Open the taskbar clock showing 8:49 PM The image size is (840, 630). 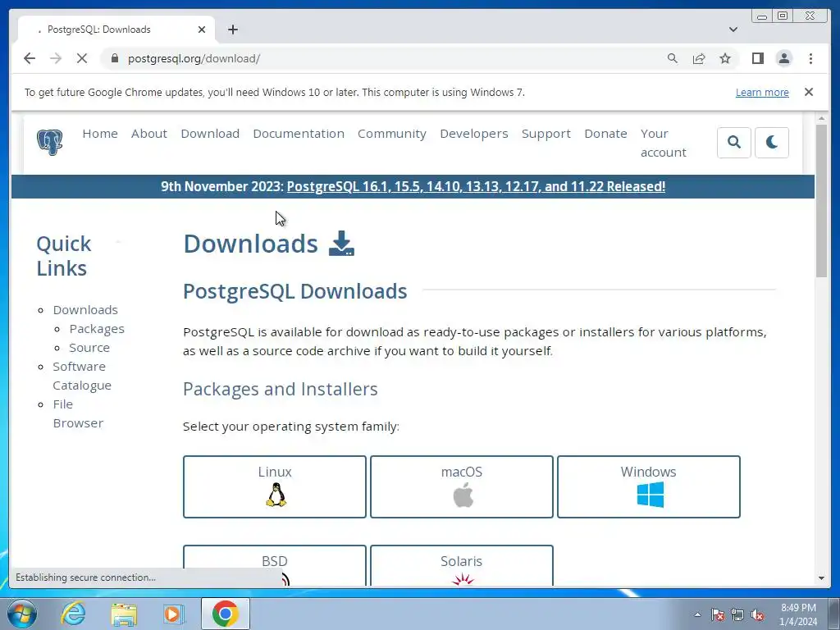797,614
